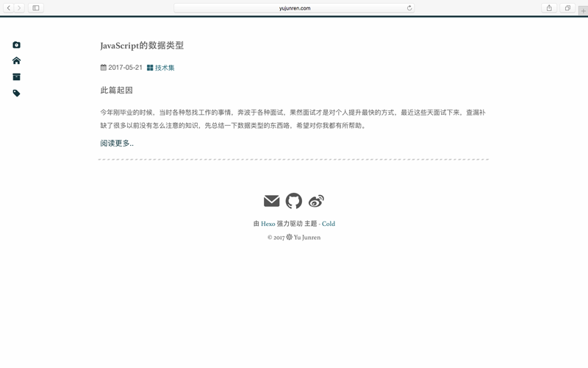Screen dimensions: 588x368
Task: Click the 阅读更多 read more link
Action: click(117, 144)
